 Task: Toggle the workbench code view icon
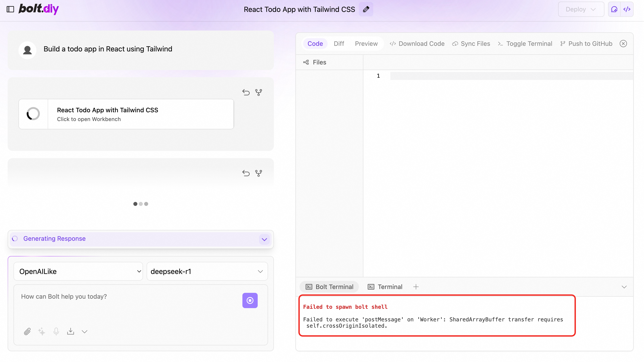pos(627,9)
